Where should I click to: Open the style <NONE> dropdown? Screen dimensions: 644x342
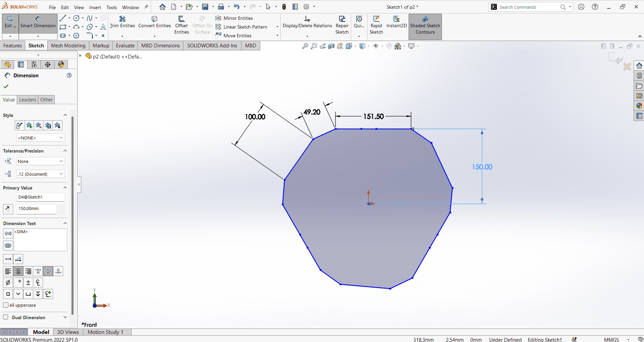pos(40,138)
